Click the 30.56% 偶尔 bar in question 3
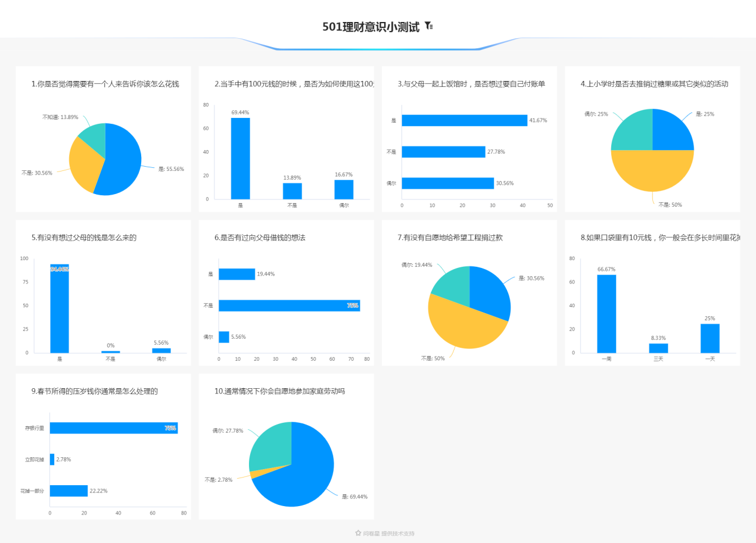The width and height of the screenshot is (756, 543). point(448,183)
